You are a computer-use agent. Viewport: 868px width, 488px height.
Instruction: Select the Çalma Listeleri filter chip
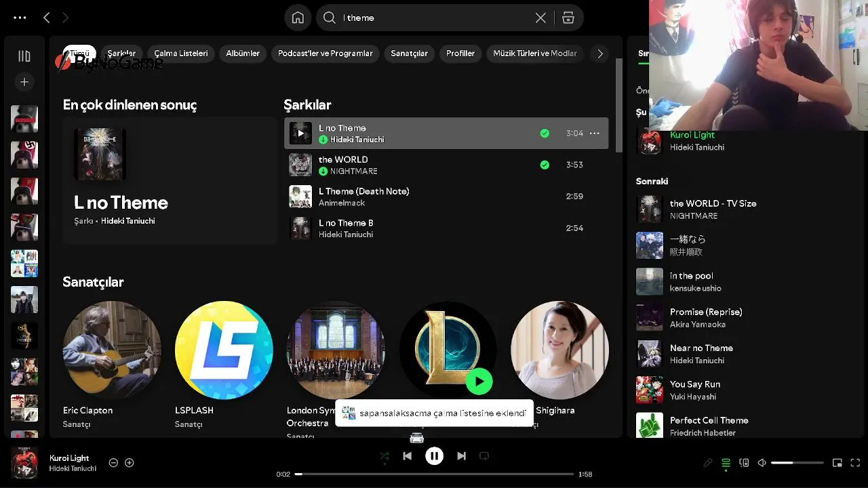181,54
